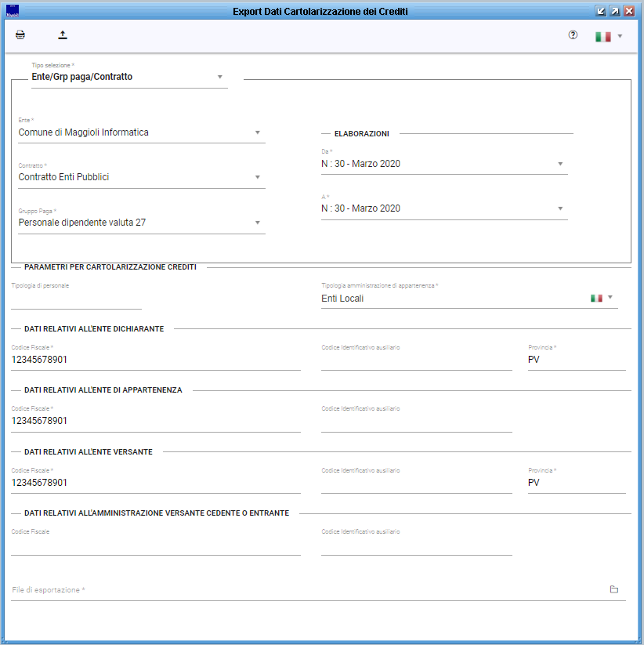644x645 pixels.
Task: Click Codice Identificativo ausiliario of Ente di Appartenenza
Action: pos(417,421)
